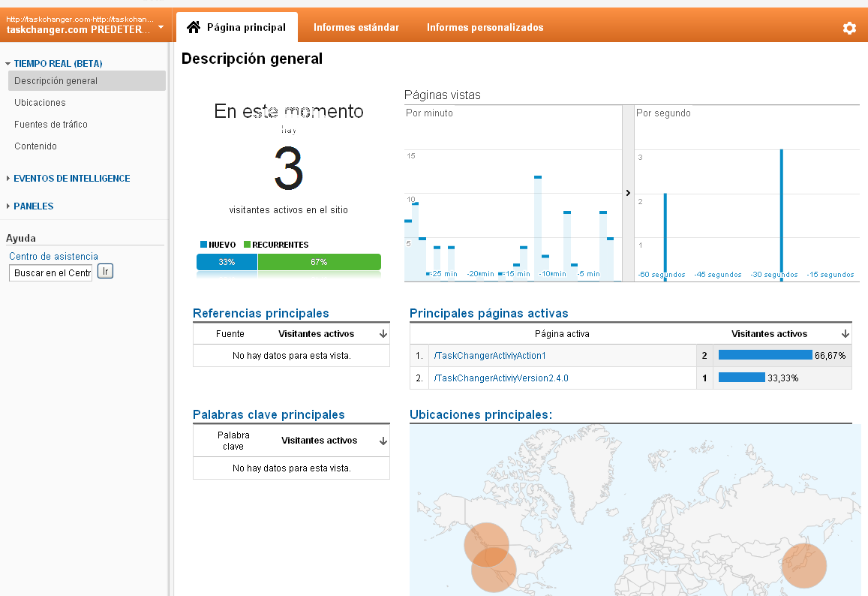Click the chevron arrow between the charts
This screenshot has height=596, width=868.
[628, 193]
